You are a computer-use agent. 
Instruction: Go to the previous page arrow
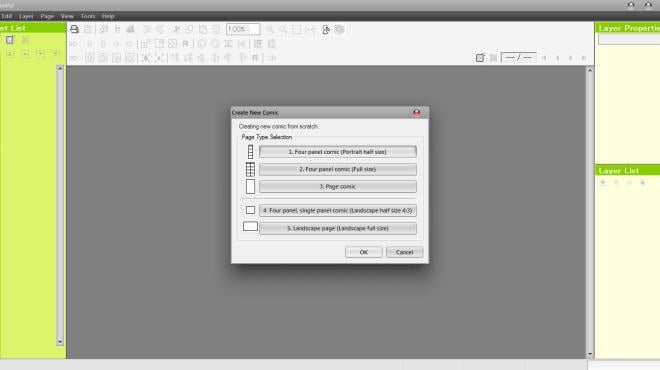coord(557,58)
